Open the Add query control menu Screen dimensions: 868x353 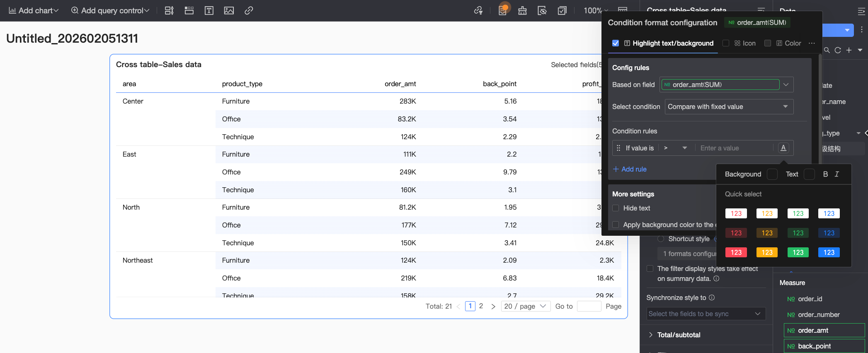pyautogui.click(x=110, y=11)
